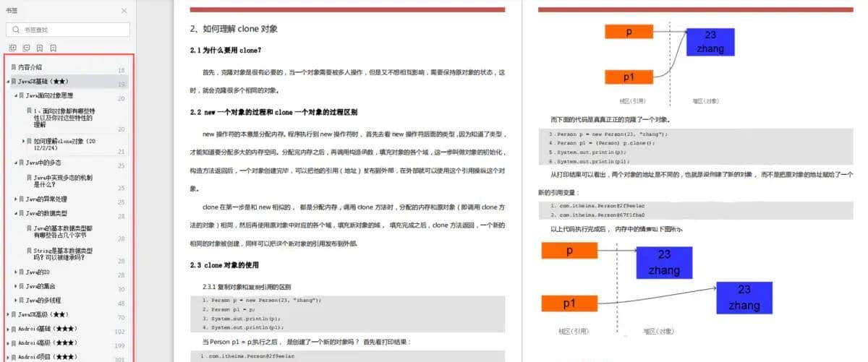Click the fourth bookmark toolbar icon (delete bookmark)

tap(53, 48)
